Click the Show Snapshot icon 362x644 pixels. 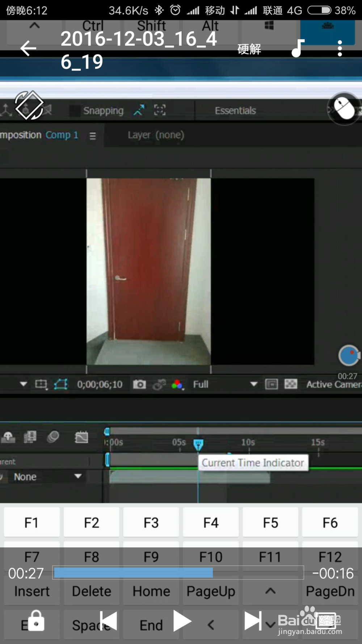click(159, 384)
